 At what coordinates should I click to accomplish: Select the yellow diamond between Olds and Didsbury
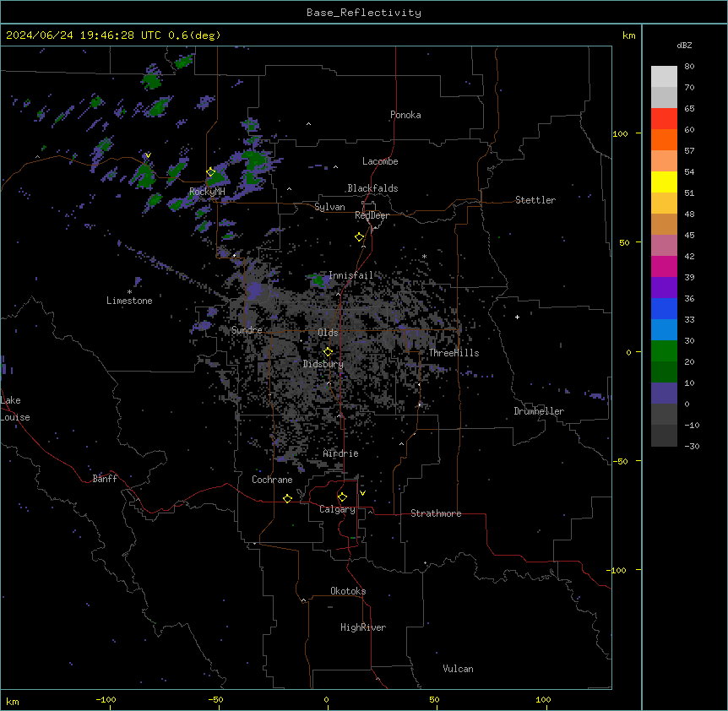click(x=329, y=351)
